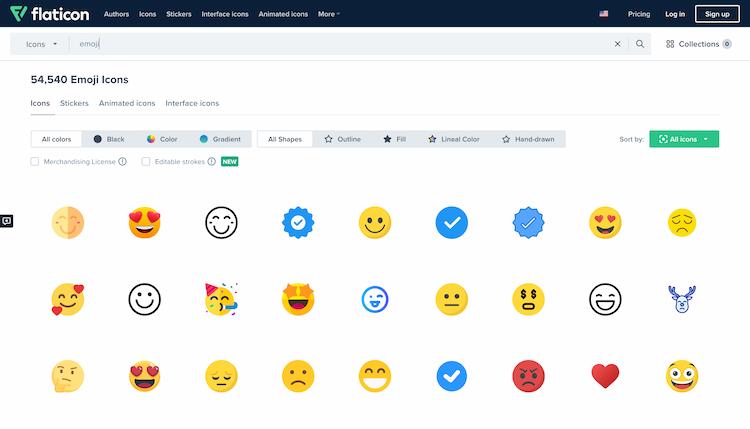Click the search magnifier icon
Screen dimensions: 750x429
pyautogui.click(x=640, y=44)
